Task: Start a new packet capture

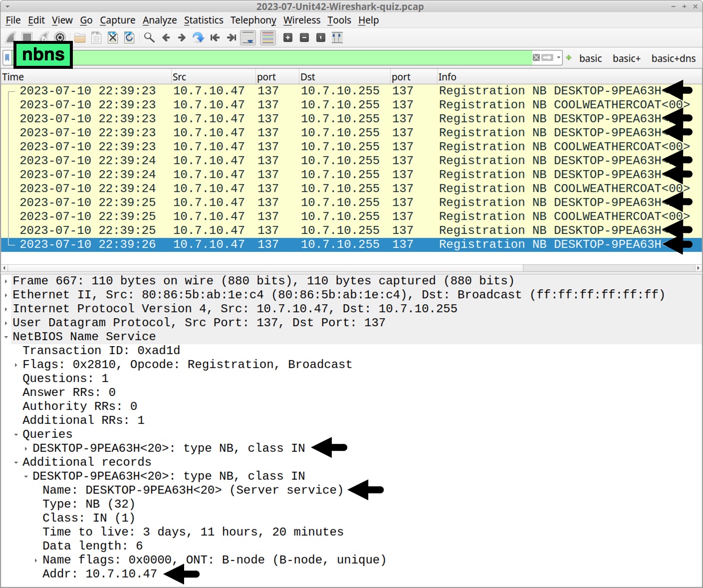Action: pos(11,37)
